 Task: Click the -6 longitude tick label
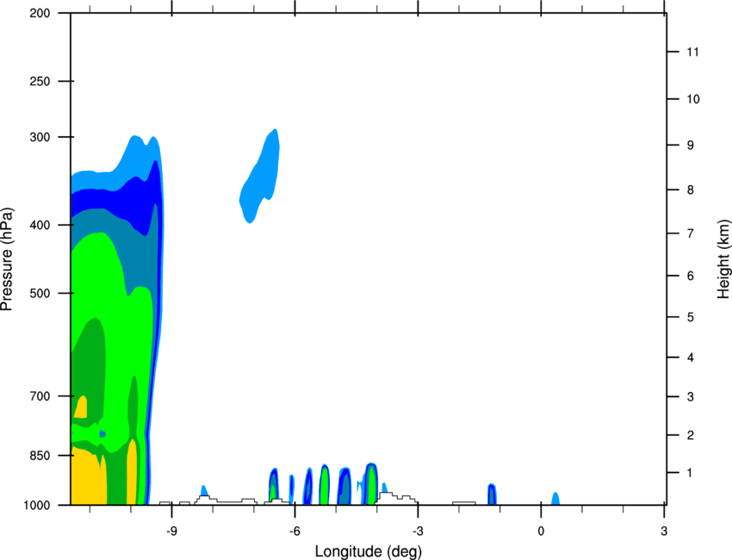click(x=295, y=531)
